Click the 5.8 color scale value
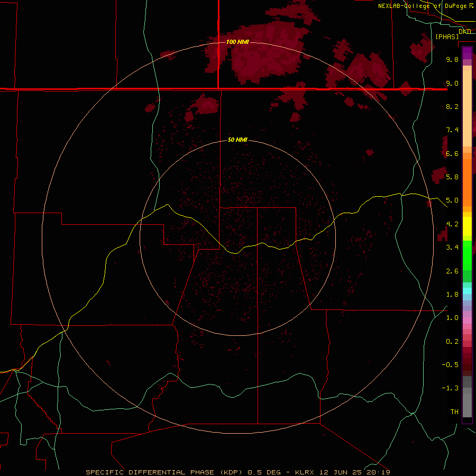This screenshot has height=476, width=476. (x=452, y=177)
